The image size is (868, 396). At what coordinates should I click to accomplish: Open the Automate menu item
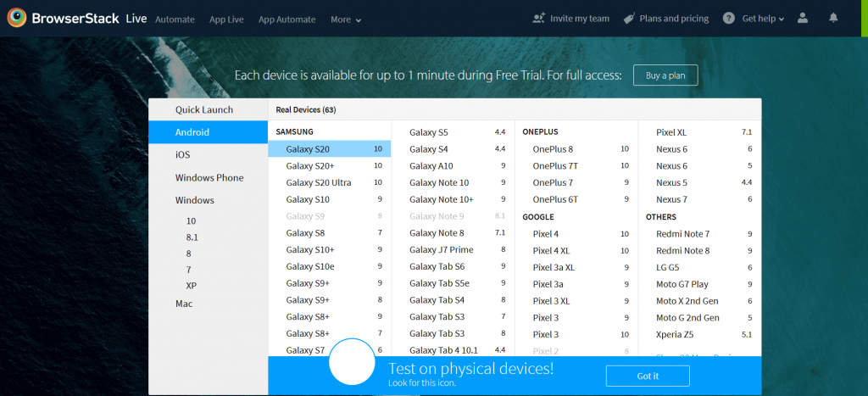[x=175, y=20]
